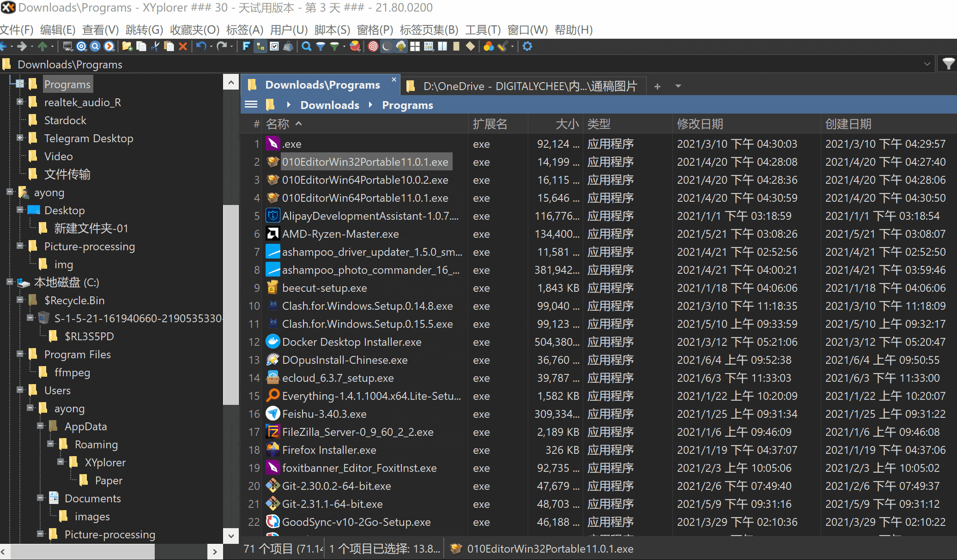
Task: Click the orange arrow preview icon in the toolbar
Action: tap(109, 46)
